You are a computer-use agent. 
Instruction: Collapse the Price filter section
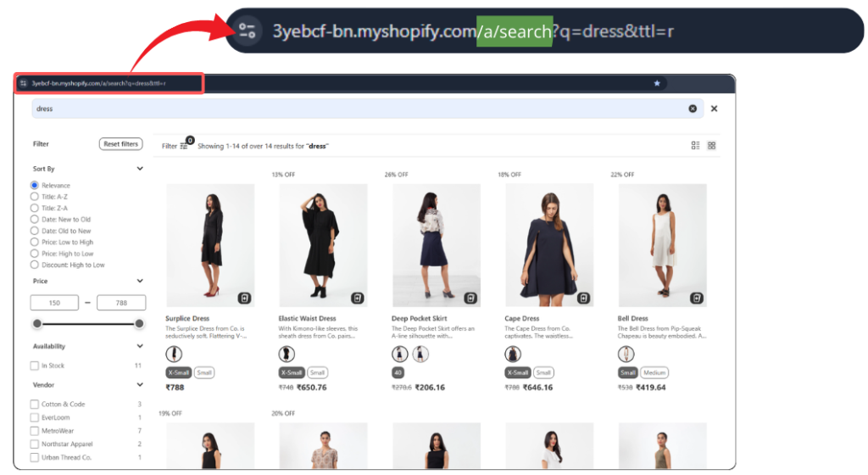(x=140, y=281)
